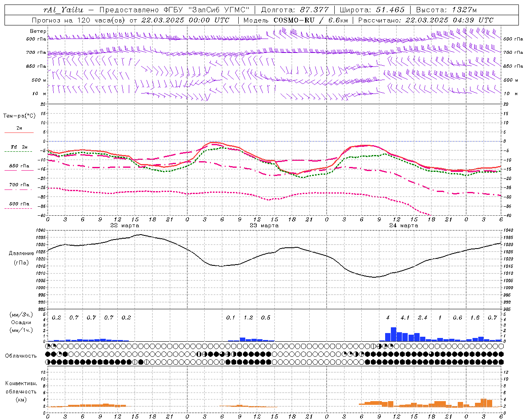525x420 pixels.
Task: Click the elevation text Высота: 1327м
Action: click(x=446, y=10)
